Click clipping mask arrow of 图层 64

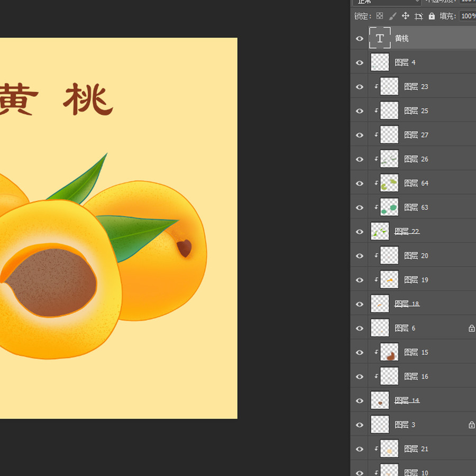click(x=376, y=183)
